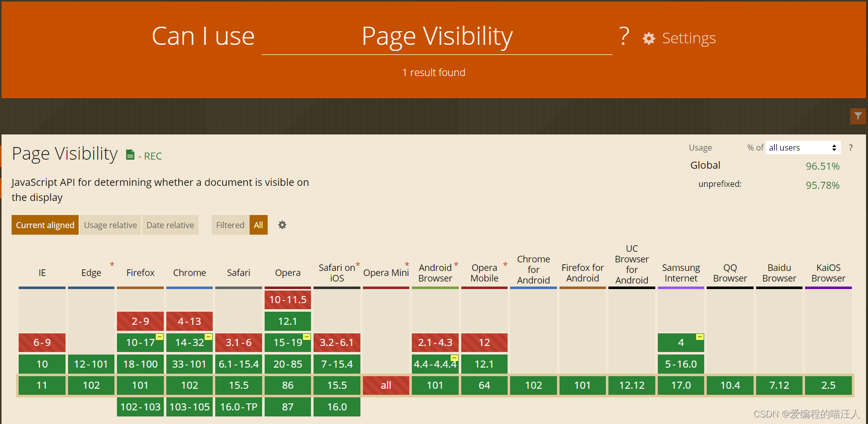Image resolution: width=868 pixels, height=424 pixels.
Task: Click the IE column header
Action: [42, 272]
